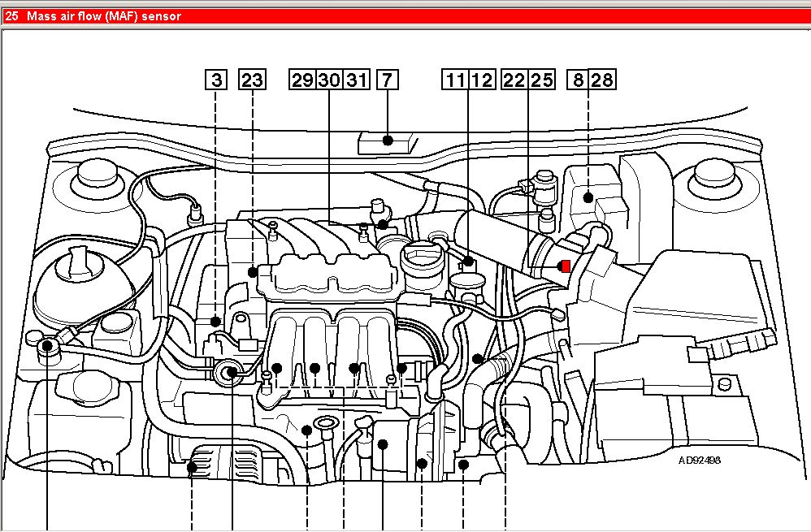Click the number 31 label box
The width and height of the screenshot is (811, 532).
[356, 80]
